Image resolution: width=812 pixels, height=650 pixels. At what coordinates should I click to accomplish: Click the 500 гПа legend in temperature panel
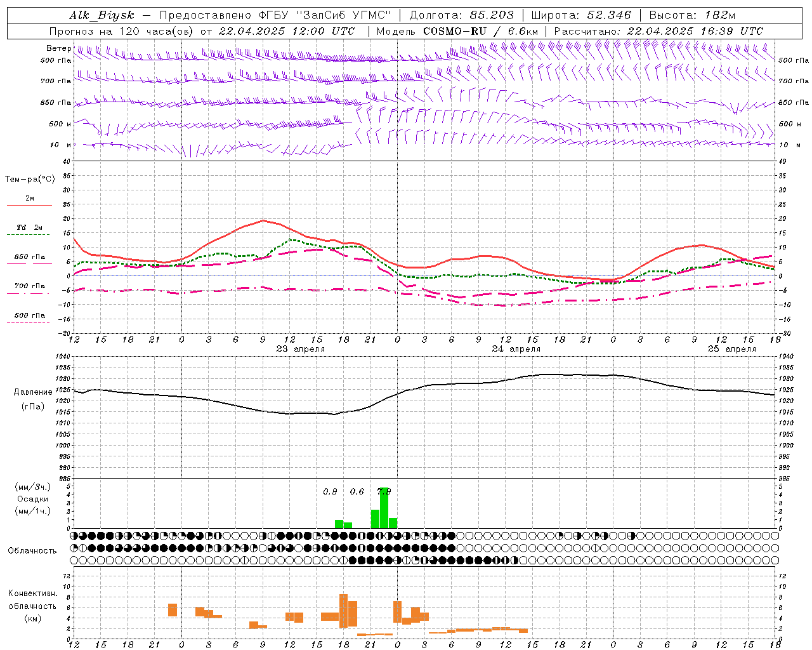(x=30, y=315)
